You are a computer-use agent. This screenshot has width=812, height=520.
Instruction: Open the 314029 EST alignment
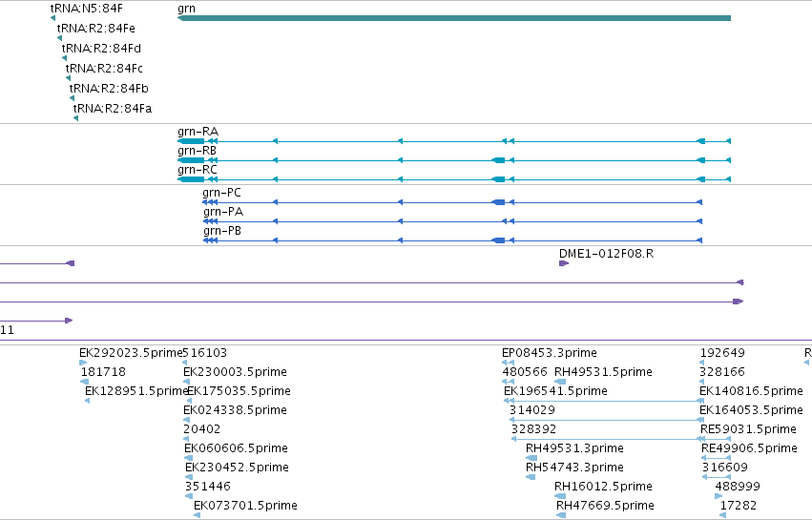532,410
